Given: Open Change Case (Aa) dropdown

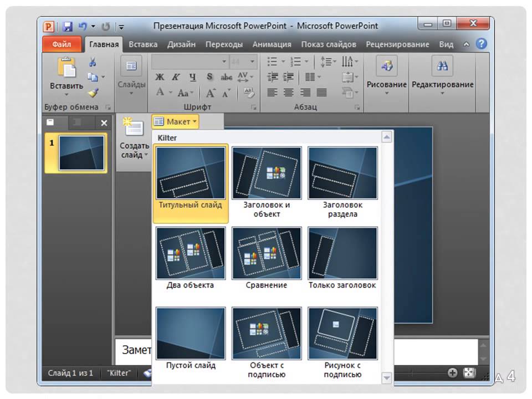Looking at the screenshot, I should 186,93.
